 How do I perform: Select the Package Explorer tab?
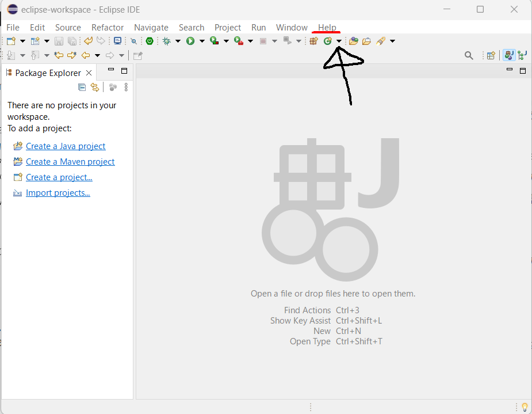(x=48, y=73)
